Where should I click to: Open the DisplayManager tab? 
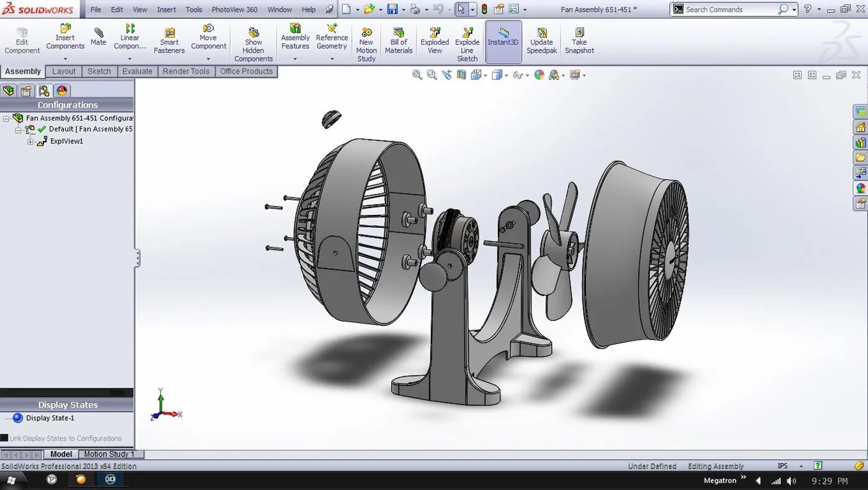pyautogui.click(x=62, y=91)
